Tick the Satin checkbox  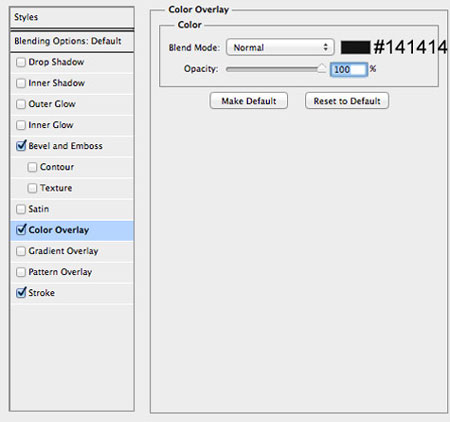(x=21, y=209)
